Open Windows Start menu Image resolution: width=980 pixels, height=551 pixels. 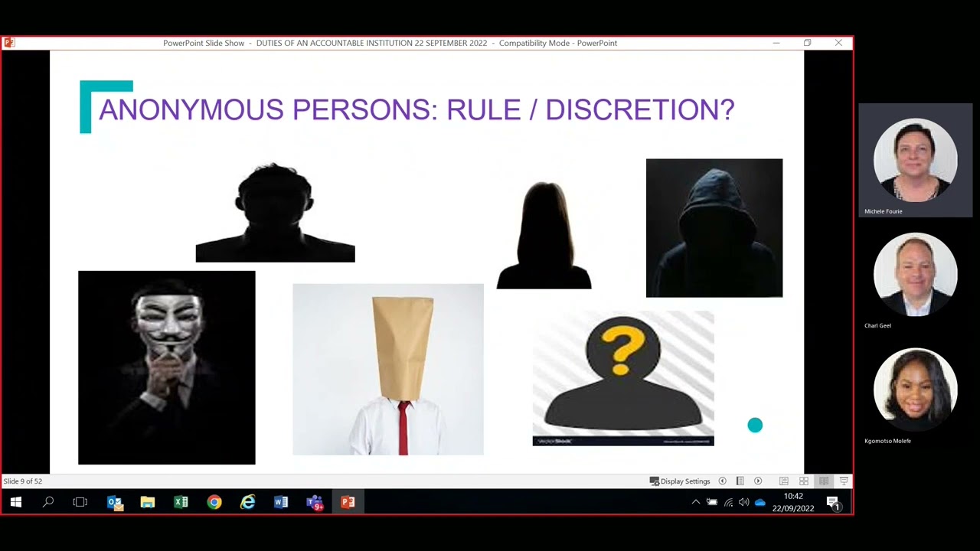tap(16, 502)
